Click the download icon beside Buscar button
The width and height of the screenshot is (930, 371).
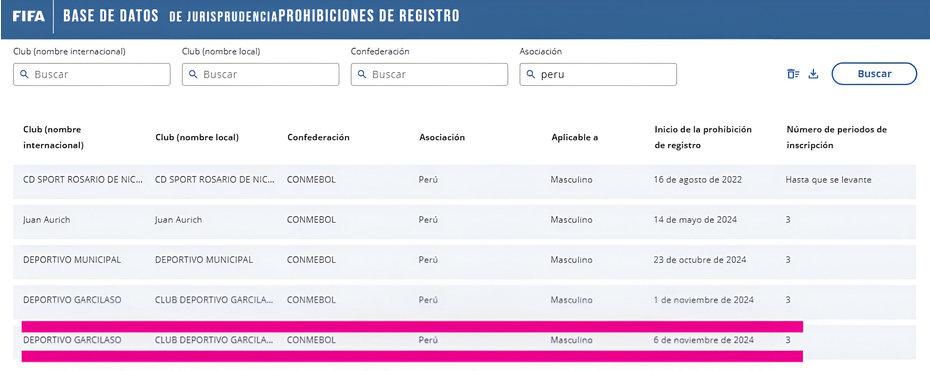(x=814, y=74)
